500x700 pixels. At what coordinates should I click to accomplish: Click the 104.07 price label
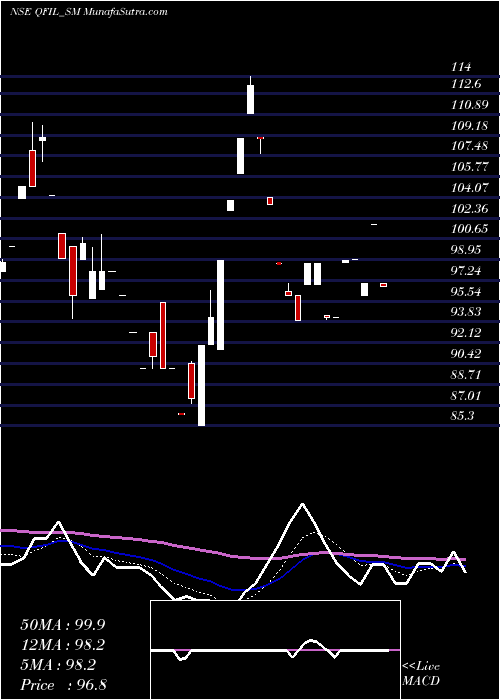click(470, 188)
